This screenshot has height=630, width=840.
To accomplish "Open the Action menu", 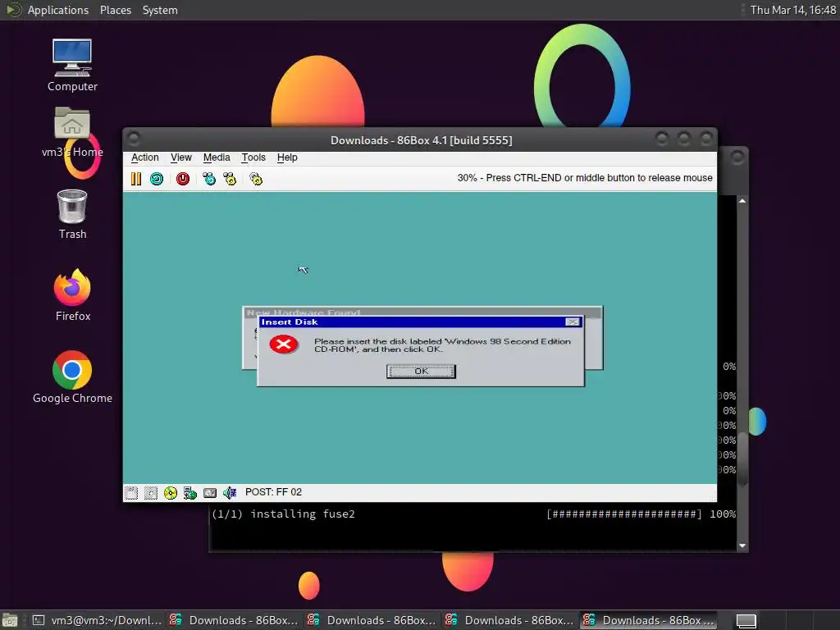I will click(x=144, y=157).
